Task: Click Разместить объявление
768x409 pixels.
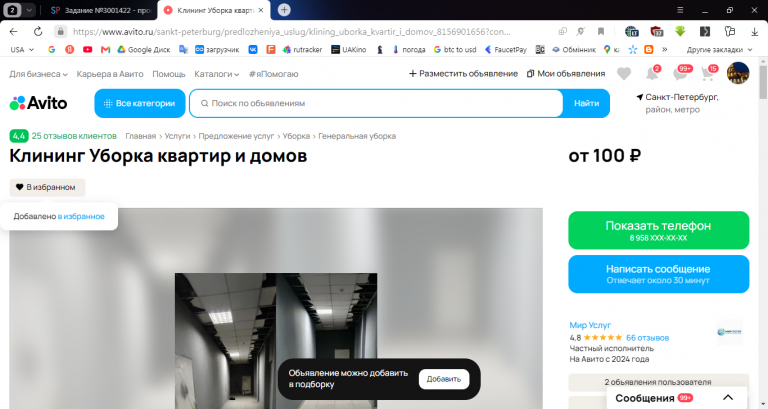Action: (463, 73)
